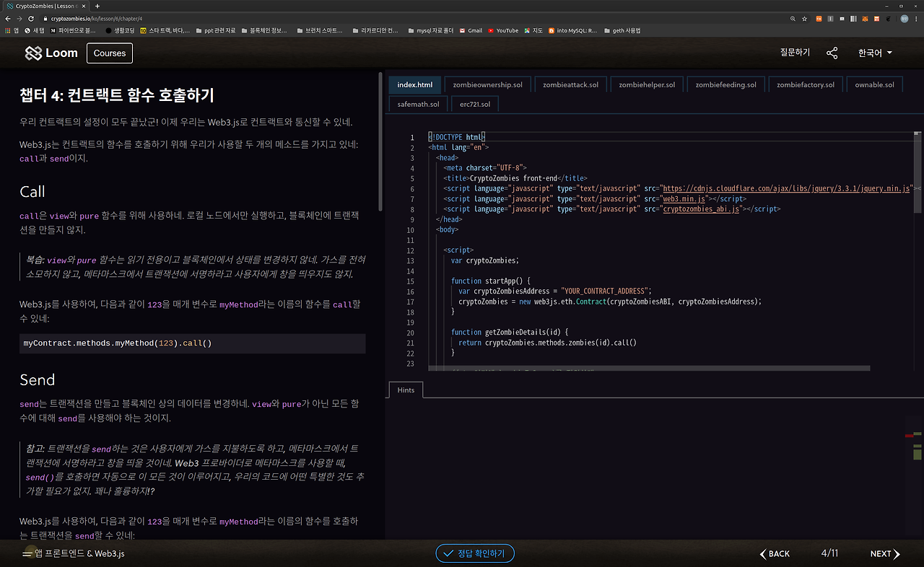The image size is (924, 567).
Task: Open the Chrome profile avatar
Action: point(905,18)
